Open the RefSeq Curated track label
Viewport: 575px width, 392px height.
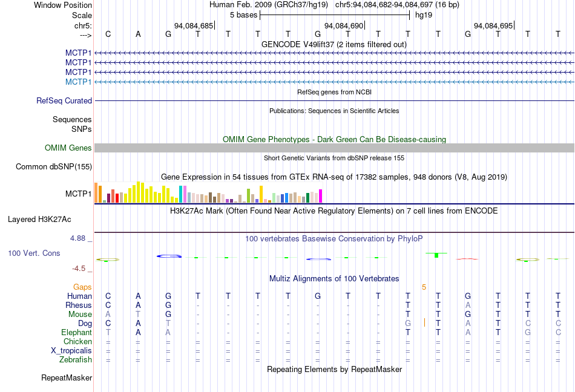pyautogui.click(x=64, y=100)
